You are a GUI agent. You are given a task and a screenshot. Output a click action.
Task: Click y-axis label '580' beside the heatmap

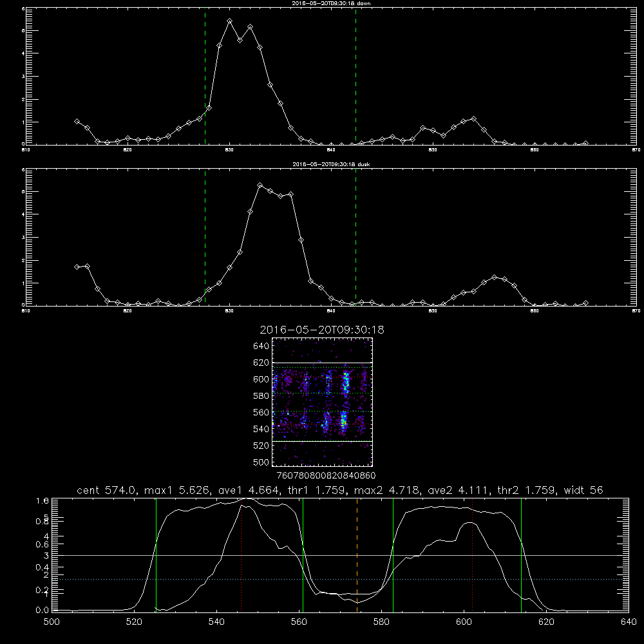click(x=261, y=395)
